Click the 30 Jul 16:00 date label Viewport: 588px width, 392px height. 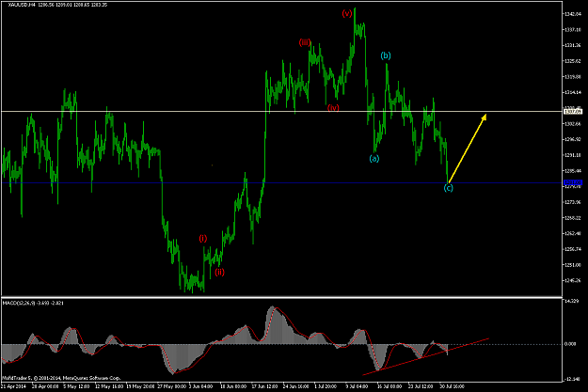coord(452,386)
